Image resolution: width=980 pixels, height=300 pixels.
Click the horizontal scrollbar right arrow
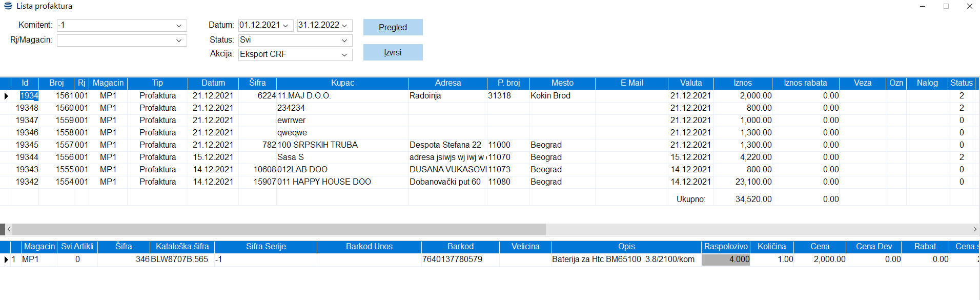975,229
